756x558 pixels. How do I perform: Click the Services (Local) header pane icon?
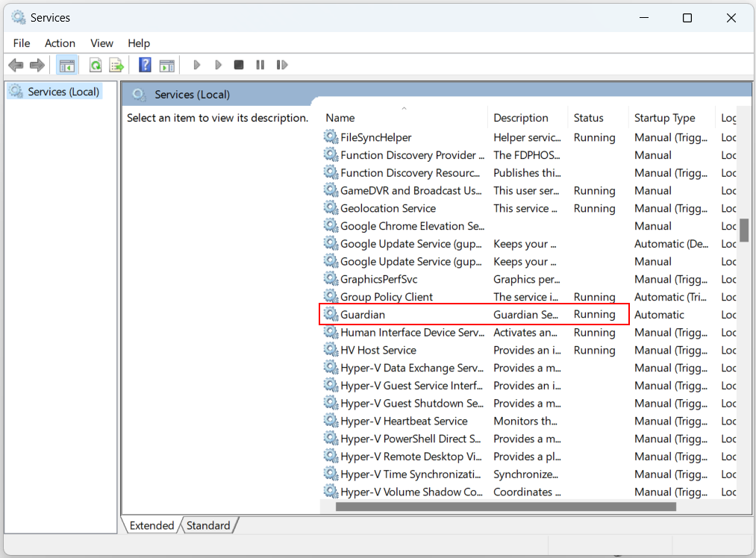139,95
